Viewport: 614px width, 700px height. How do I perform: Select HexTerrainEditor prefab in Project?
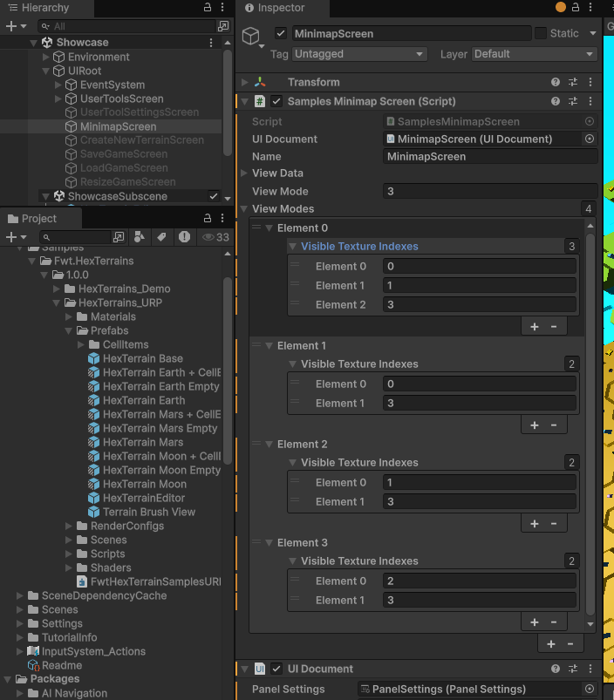(x=143, y=499)
